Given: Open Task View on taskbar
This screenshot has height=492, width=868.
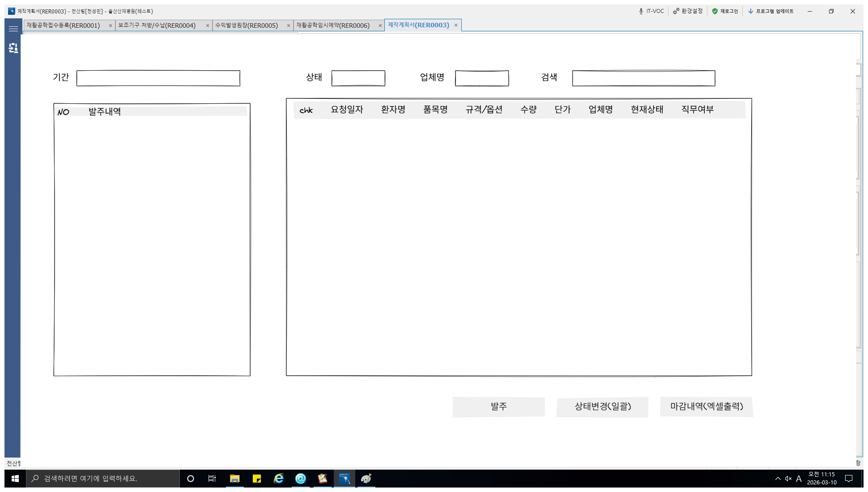Looking at the screenshot, I should pyautogui.click(x=212, y=479).
